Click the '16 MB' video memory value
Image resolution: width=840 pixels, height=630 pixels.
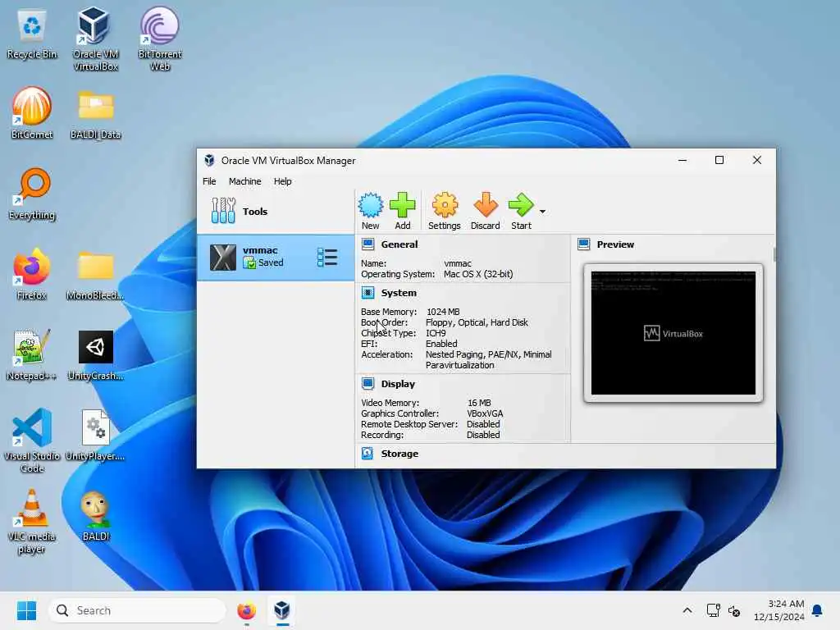[x=479, y=403]
